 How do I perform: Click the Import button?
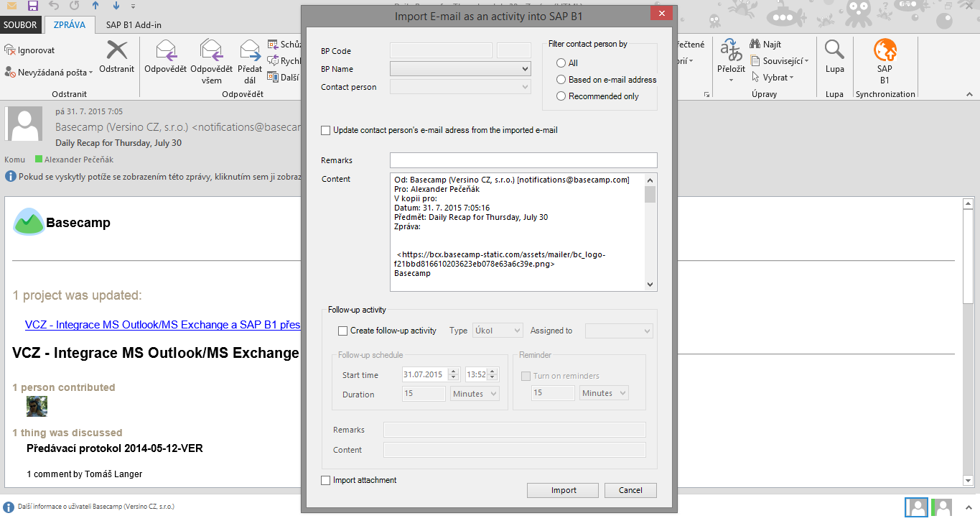point(563,490)
